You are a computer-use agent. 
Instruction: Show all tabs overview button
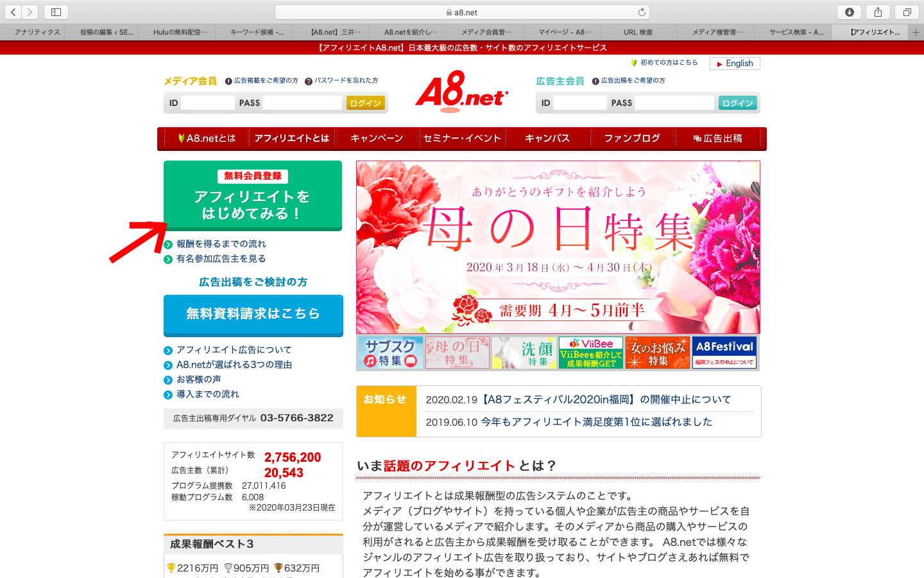pos(907,12)
